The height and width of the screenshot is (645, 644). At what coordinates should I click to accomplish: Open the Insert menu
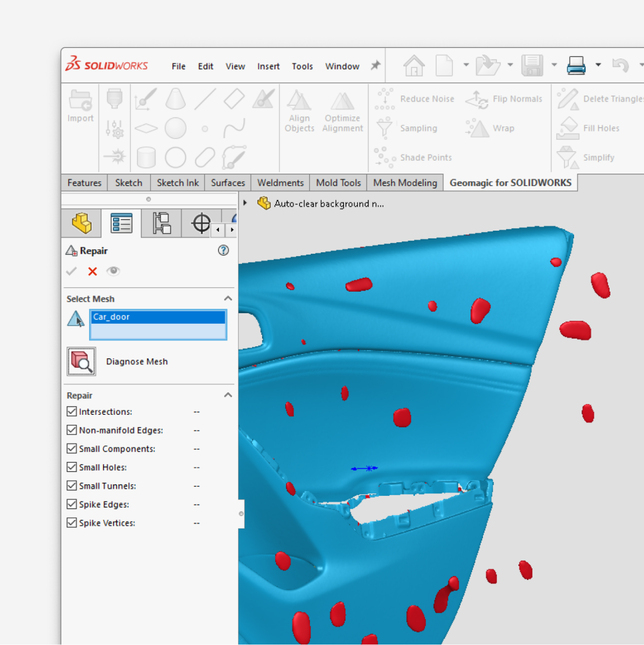click(x=268, y=66)
